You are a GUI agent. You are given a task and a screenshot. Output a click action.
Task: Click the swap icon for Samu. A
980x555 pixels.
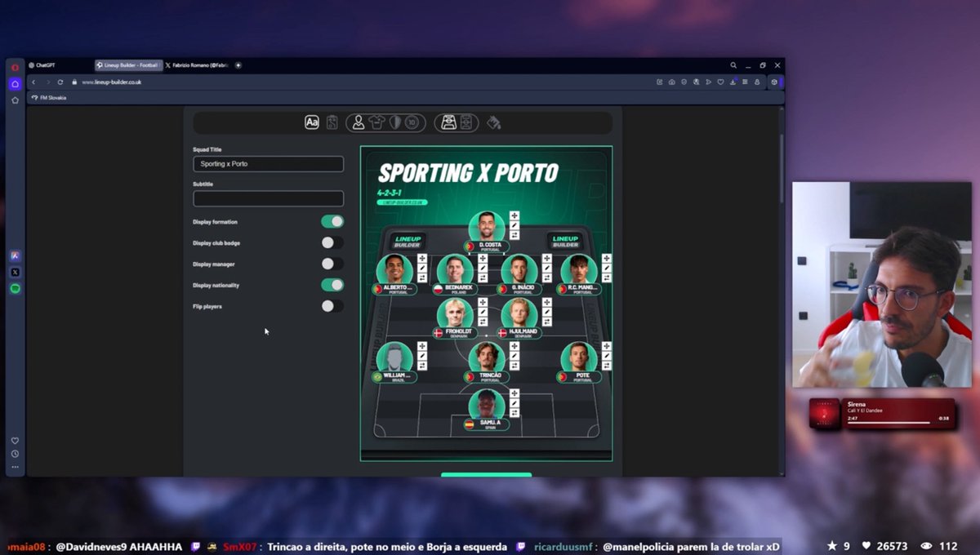point(514,413)
